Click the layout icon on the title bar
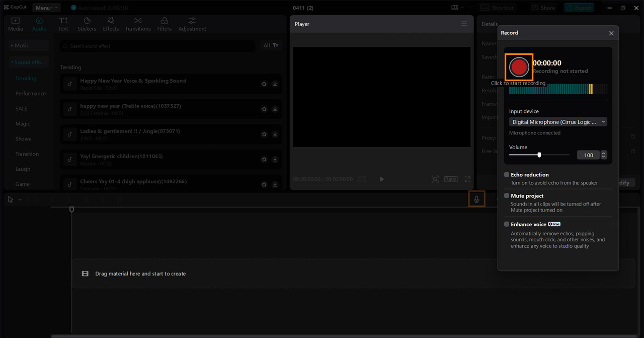Screen dimensions: 644x338 tap(455, 8)
